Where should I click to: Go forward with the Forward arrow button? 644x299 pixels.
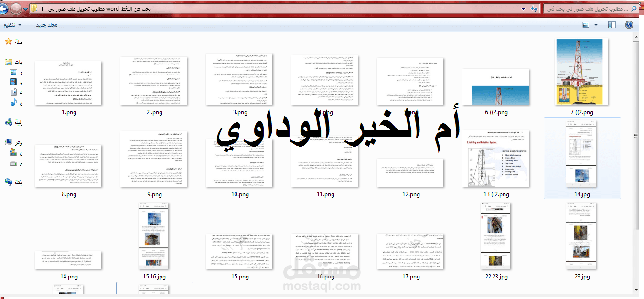click(16, 9)
